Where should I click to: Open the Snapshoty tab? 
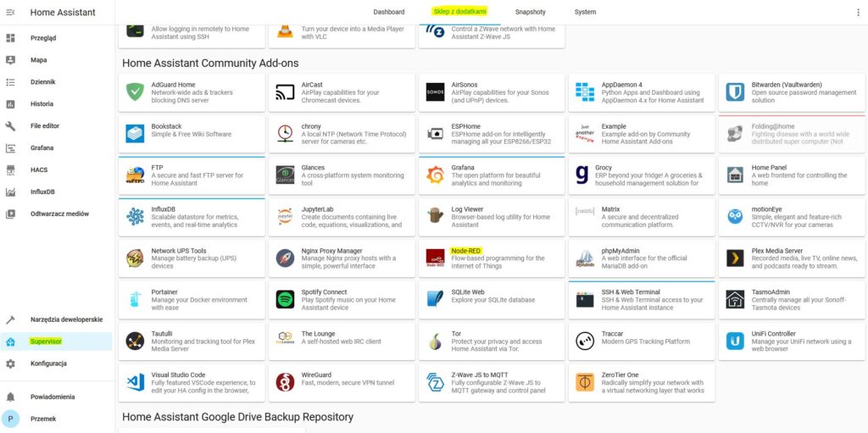(530, 13)
